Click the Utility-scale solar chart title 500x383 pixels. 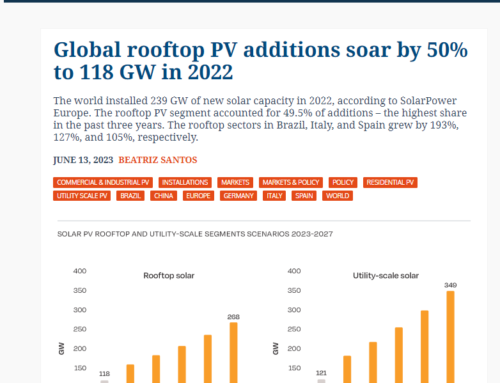386,276
